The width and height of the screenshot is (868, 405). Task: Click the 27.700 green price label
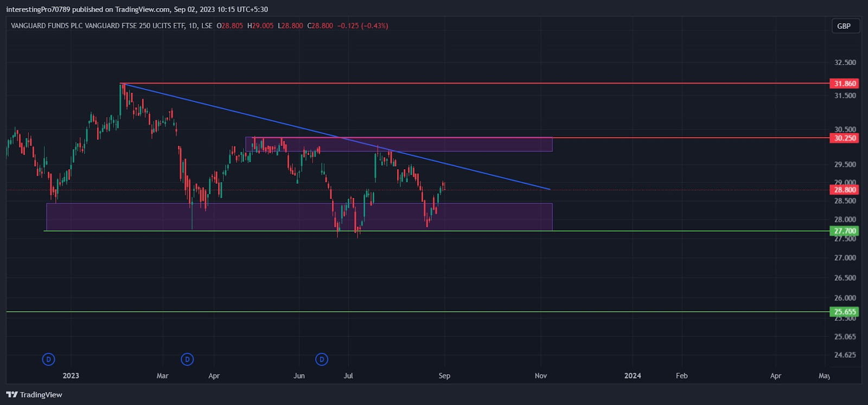tap(845, 231)
